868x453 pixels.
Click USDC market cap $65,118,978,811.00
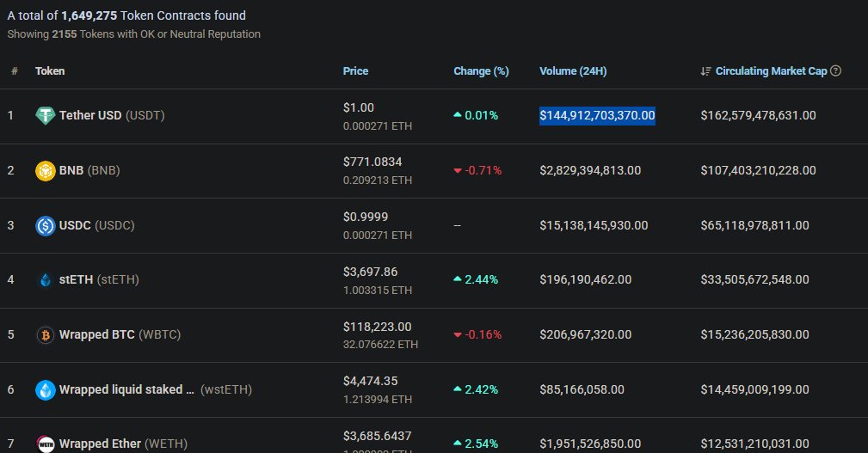[754, 226]
